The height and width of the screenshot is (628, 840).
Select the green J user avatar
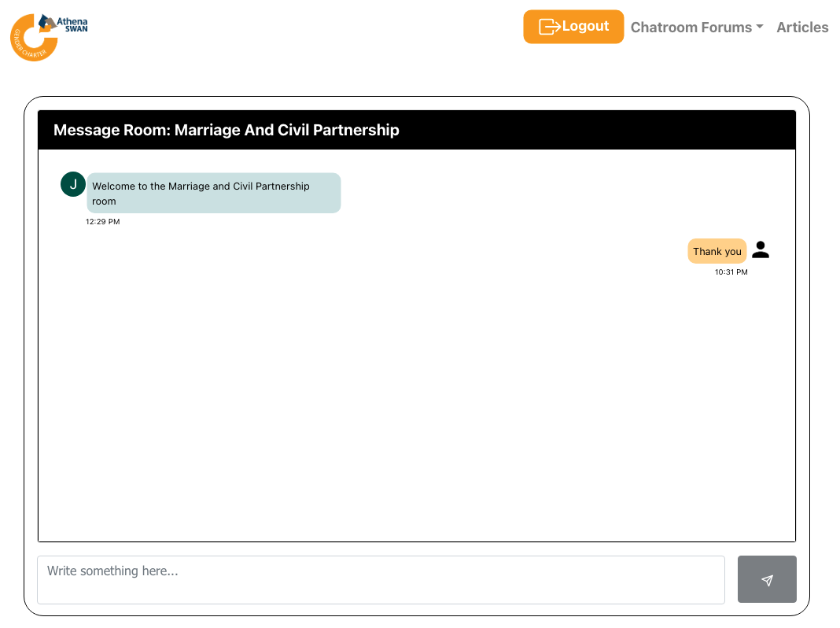(73, 184)
